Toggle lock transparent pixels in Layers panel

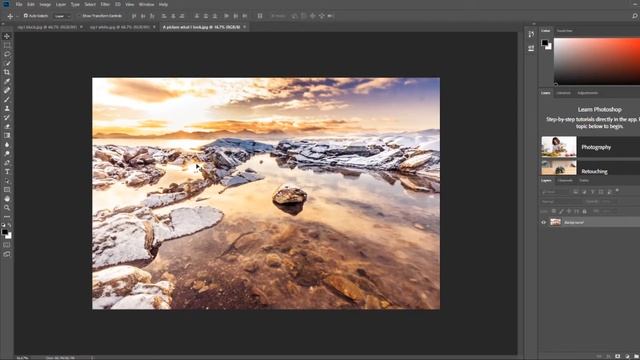[554, 211]
